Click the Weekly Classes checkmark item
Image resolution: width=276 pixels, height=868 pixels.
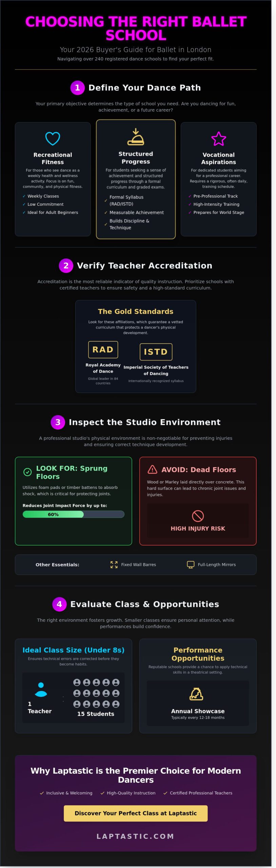click(41, 196)
